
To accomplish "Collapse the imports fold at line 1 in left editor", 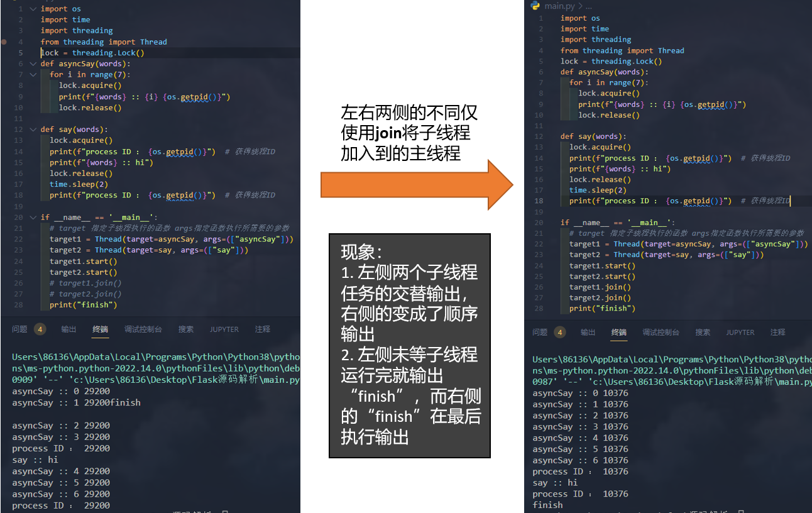I will point(33,9).
